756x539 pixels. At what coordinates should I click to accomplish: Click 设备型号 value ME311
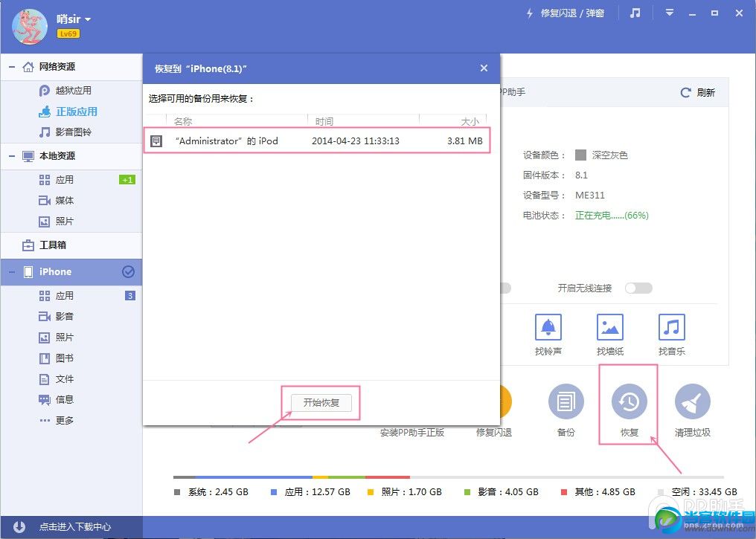(x=589, y=195)
